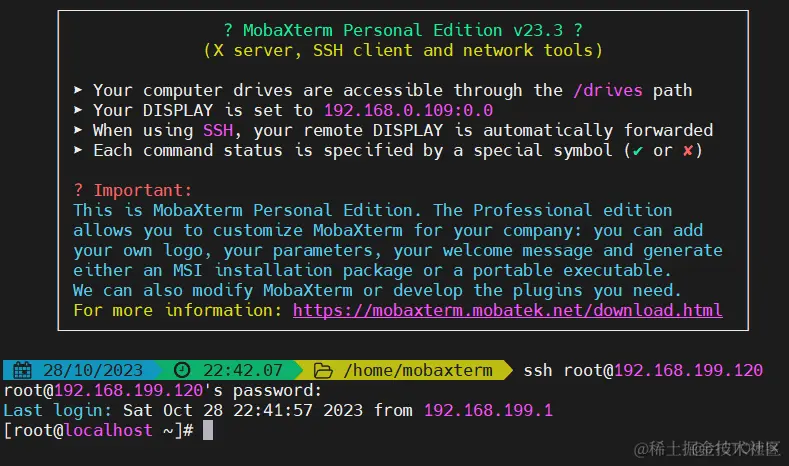Click the MobaXterm Personal Edition v23.3 title
The width and height of the screenshot is (789, 466).
403,30
